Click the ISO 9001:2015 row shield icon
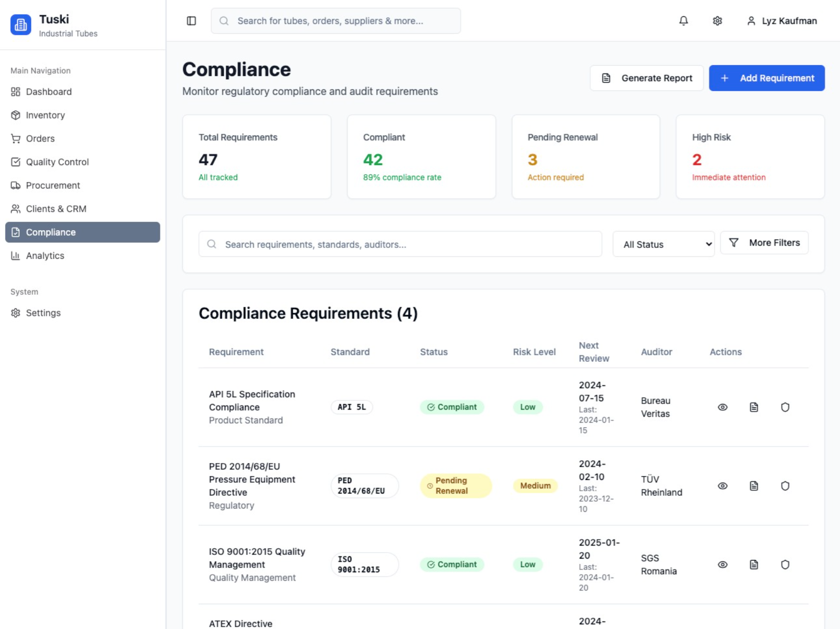The image size is (840, 629). pyautogui.click(x=785, y=564)
